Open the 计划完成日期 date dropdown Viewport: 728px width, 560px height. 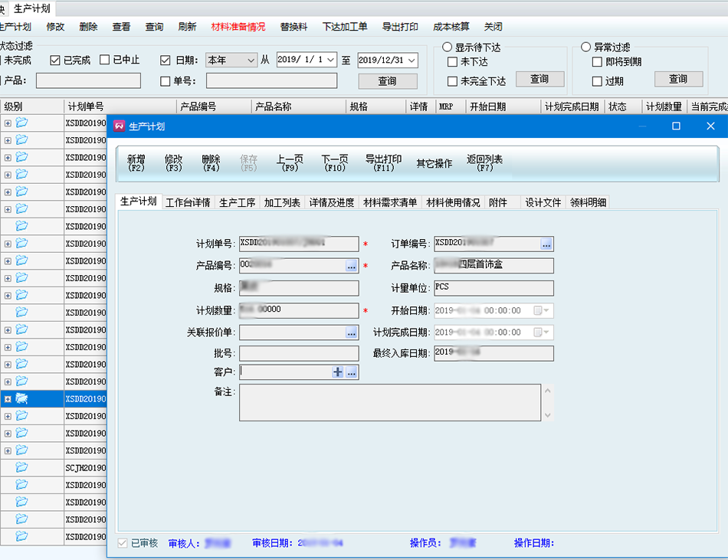click(541, 332)
